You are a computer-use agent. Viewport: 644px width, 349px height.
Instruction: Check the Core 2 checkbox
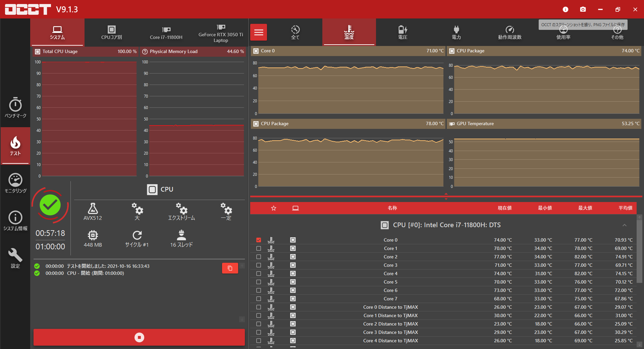tap(259, 257)
